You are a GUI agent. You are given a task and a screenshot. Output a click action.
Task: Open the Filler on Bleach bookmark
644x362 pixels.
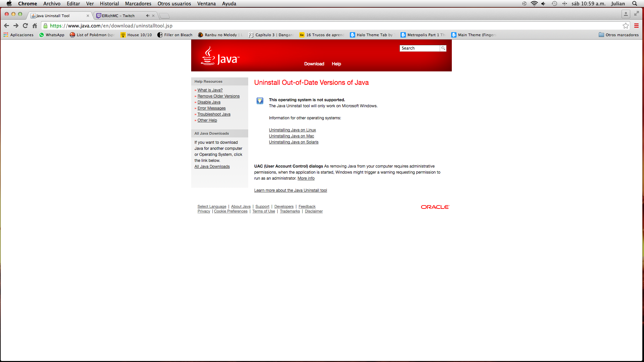[175, 35]
